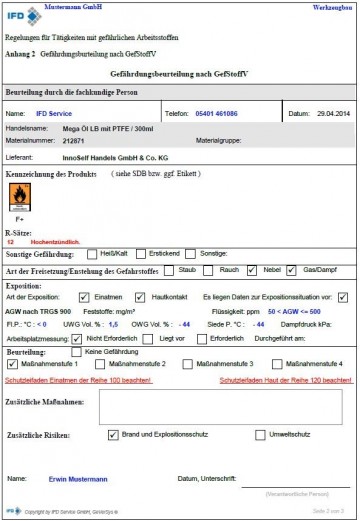Select Maßnahmenstufe 3 checkbox
The width and height of the screenshot is (360, 521).
click(187, 364)
